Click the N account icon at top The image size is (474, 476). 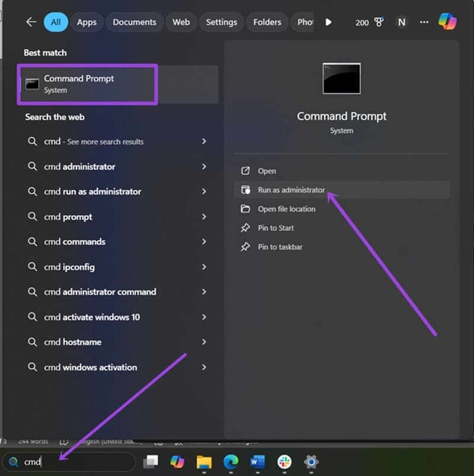(x=402, y=22)
